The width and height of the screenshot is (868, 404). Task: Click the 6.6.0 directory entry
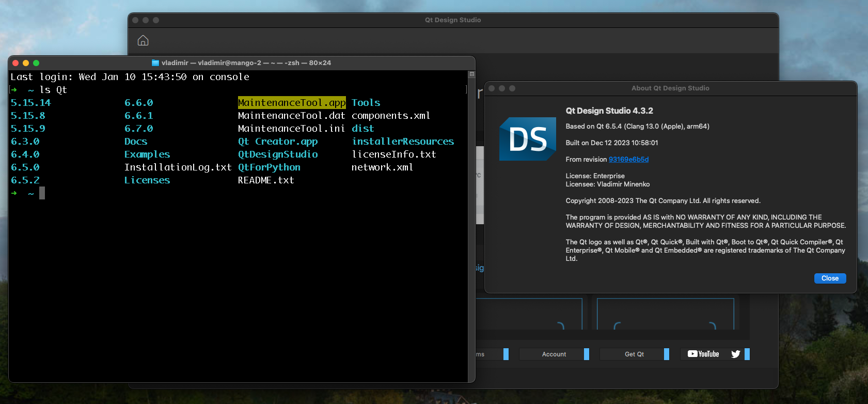point(139,103)
